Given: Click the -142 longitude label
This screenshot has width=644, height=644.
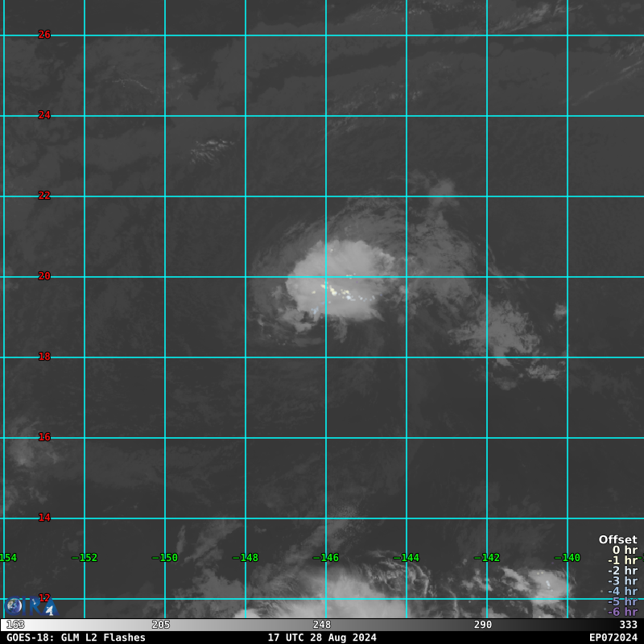Looking at the screenshot, I should pyautogui.click(x=486, y=558).
